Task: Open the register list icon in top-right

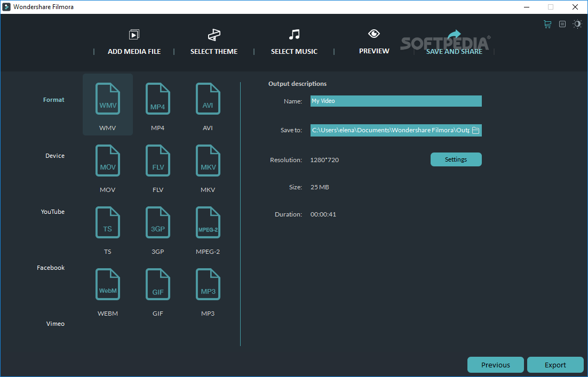Action: (x=562, y=25)
